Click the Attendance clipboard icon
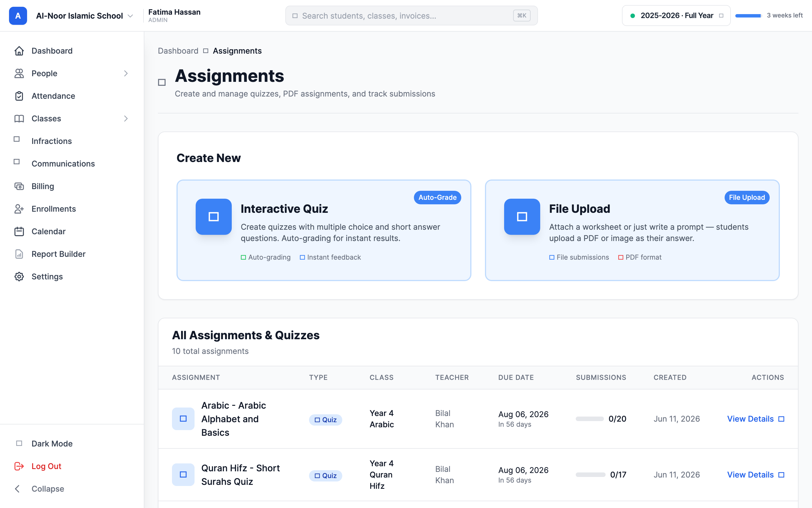The height and width of the screenshot is (508, 812). (x=19, y=96)
